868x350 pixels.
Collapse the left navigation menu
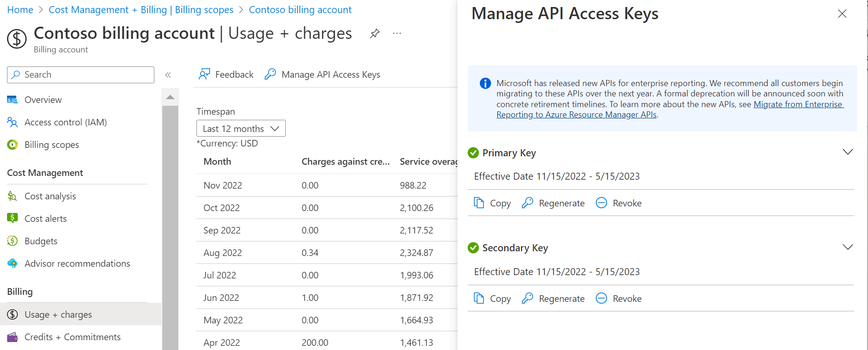[168, 75]
